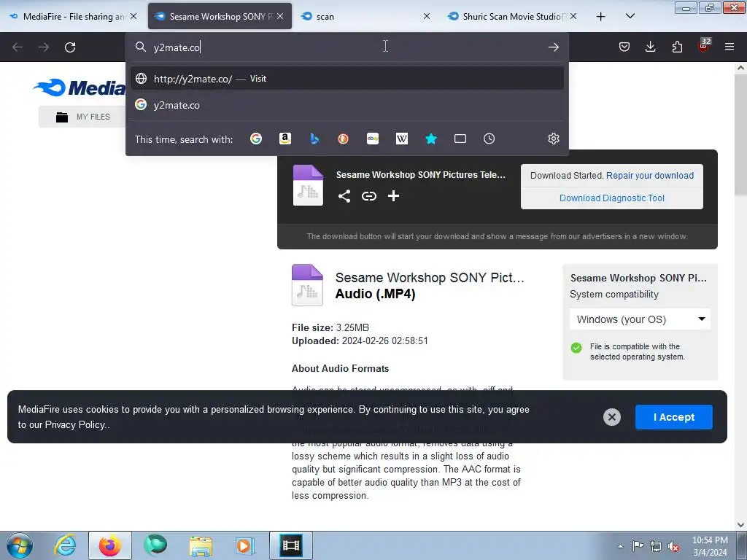Click the 'Sesame Workshop SONY Pict...' file title
This screenshot has width=747, height=560.
tap(429, 278)
